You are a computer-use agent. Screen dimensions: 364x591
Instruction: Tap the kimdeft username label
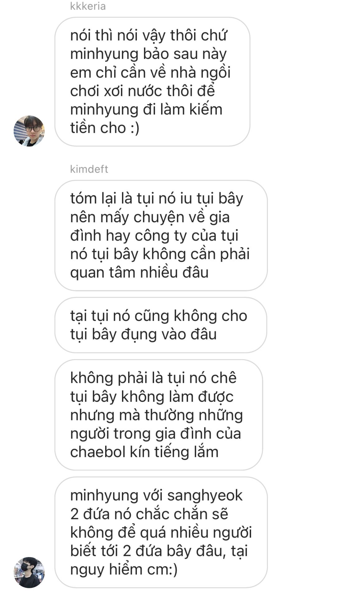89,169
